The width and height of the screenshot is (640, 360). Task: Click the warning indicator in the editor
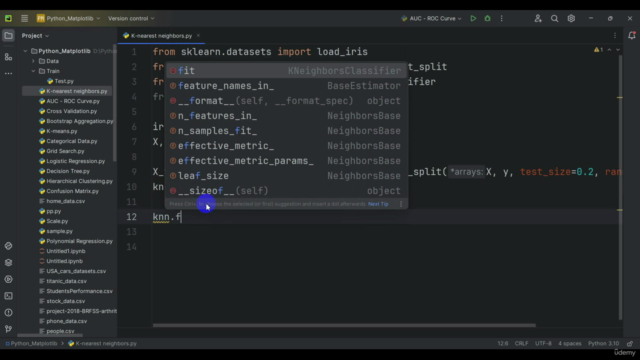598,50
